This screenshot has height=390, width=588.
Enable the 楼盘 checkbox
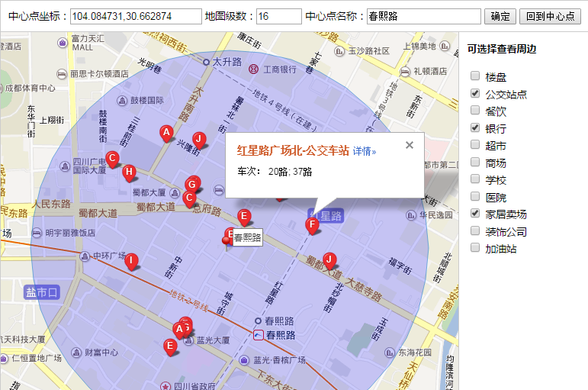pyautogui.click(x=475, y=76)
